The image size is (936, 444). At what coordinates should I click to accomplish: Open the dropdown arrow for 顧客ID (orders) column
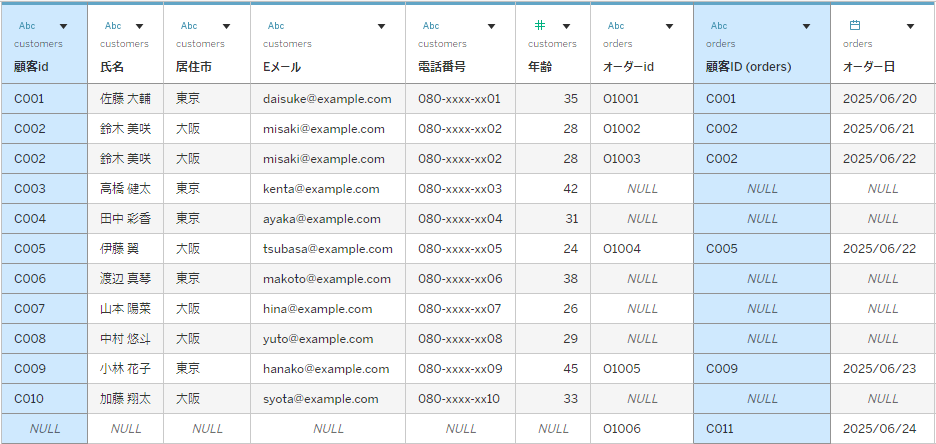point(806,26)
